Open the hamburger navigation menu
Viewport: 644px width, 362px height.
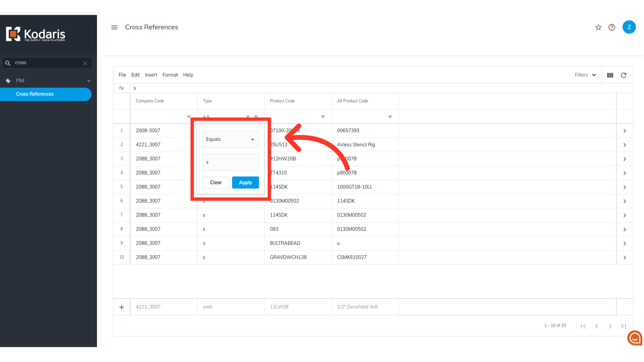click(x=114, y=27)
